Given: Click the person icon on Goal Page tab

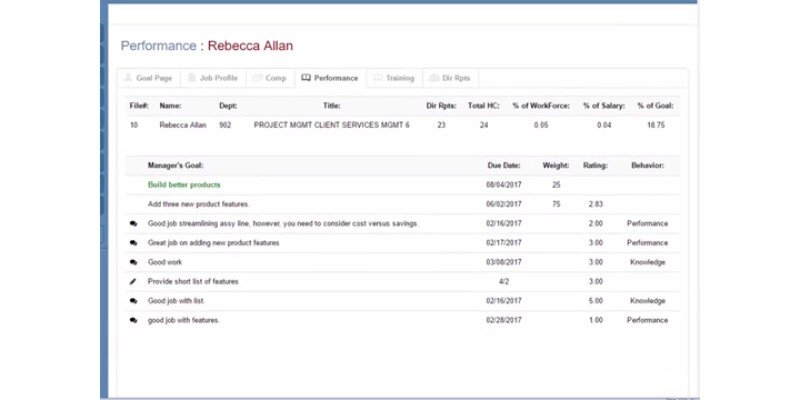Looking at the screenshot, I should tap(127, 78).
